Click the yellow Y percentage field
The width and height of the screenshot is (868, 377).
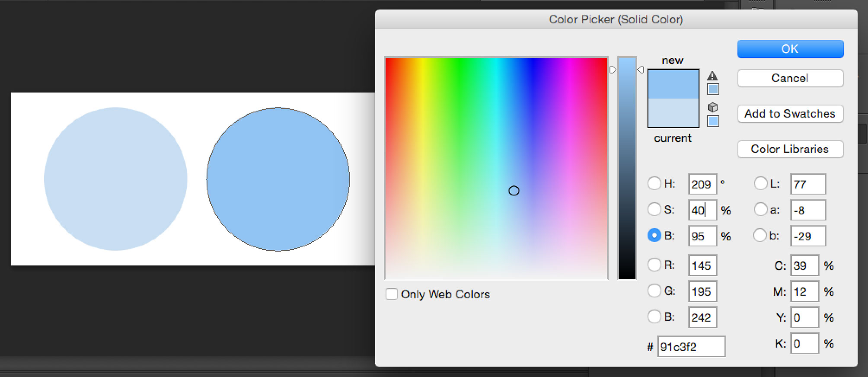click(804, 317)
